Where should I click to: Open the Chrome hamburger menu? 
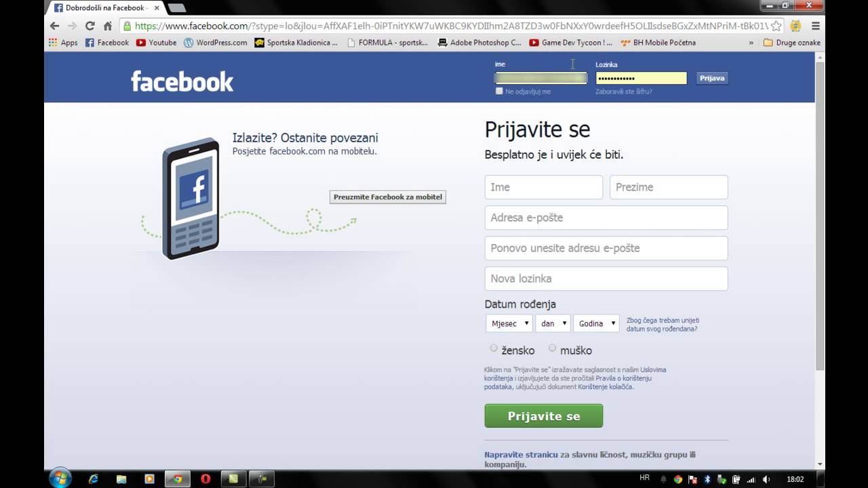(816, 26)
